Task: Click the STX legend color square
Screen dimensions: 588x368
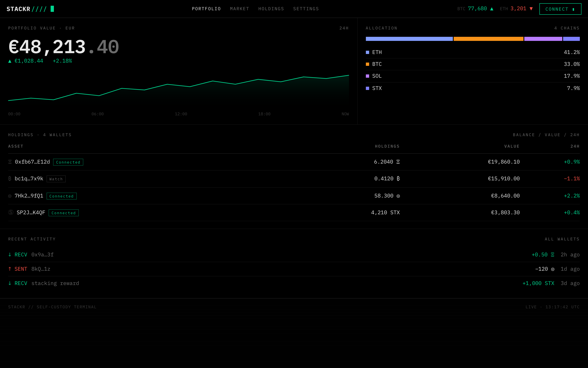Action: pos(367,88)
